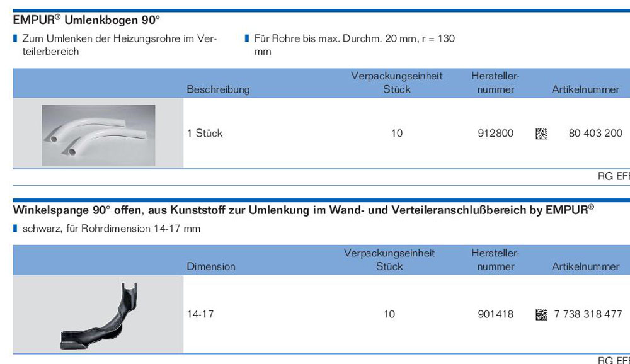Click the data matrix code beside 7 738 318 477
This screenshot has height=364, width=630.
coord(541,315)
